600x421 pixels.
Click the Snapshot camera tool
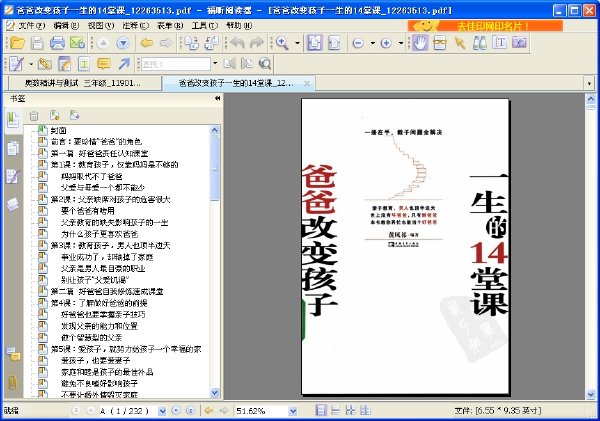pyautogui.click(x=519, y=42)
